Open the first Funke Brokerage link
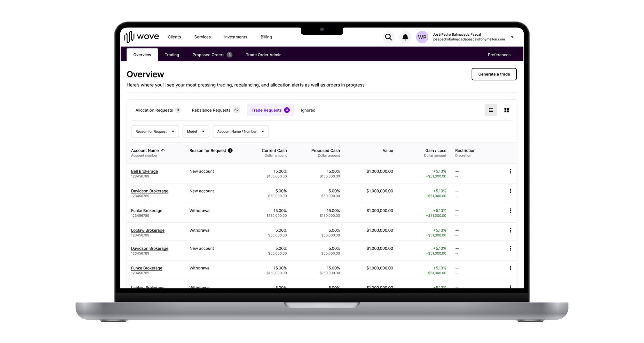Viewport: 644px width, 343px height. (x=147, y=210)
